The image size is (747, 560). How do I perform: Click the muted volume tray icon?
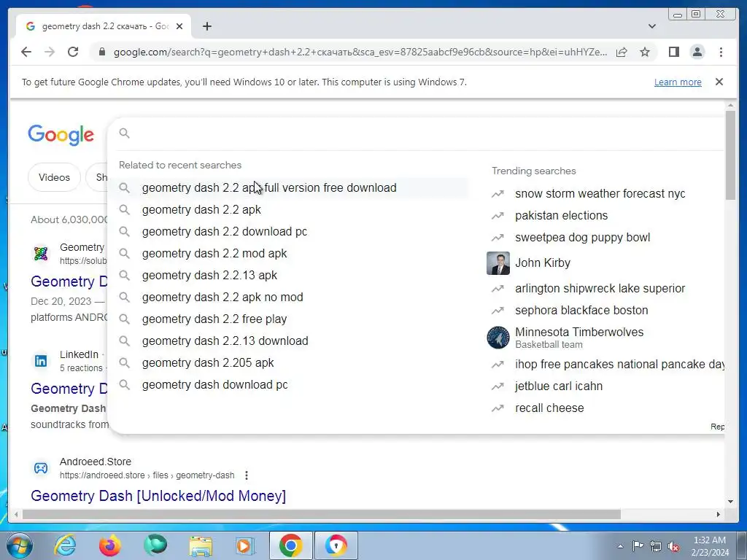click(673, 547)
